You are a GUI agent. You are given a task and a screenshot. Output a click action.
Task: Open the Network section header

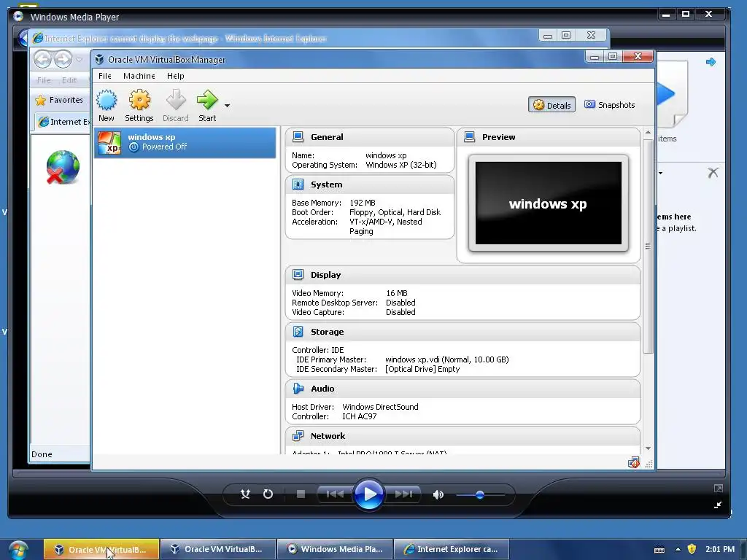point(462,436)
